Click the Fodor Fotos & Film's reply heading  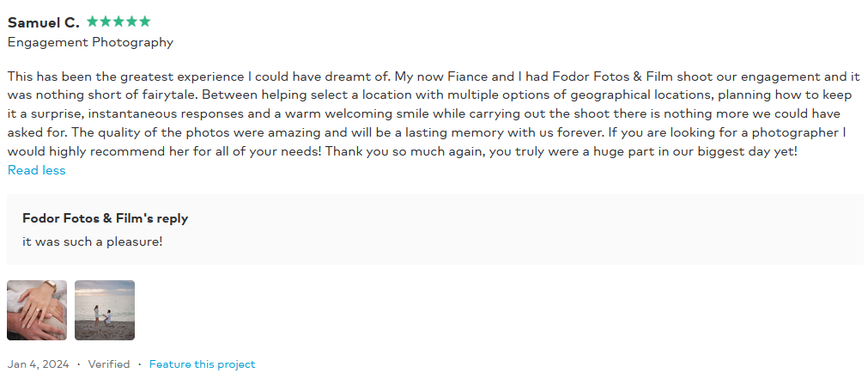(x=106, y=218)
